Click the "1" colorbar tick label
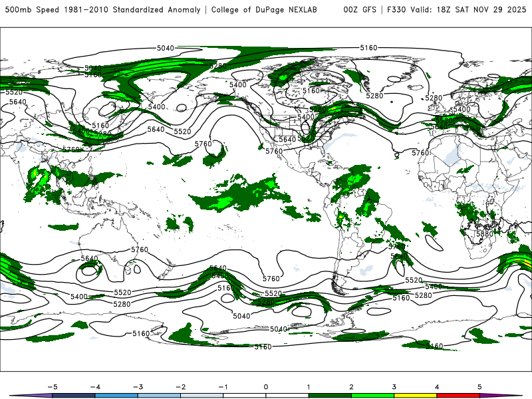The image size is (532, 399). point(309,387)
